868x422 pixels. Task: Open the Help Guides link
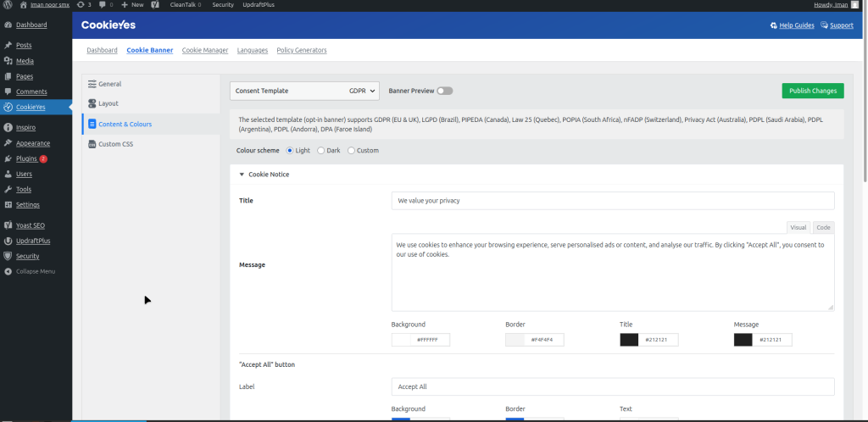(x=792, y=25)
